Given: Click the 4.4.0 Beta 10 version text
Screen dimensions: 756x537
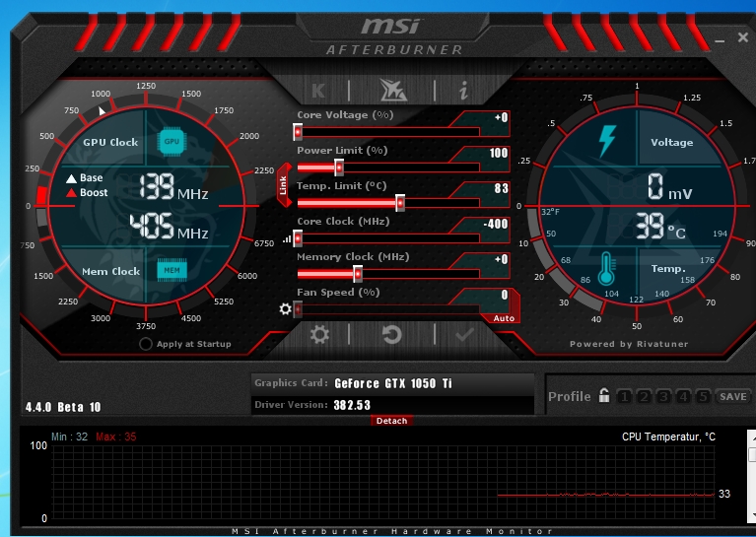Looking at the screenshot, I should pyautogui.click(x=63, y=407).
